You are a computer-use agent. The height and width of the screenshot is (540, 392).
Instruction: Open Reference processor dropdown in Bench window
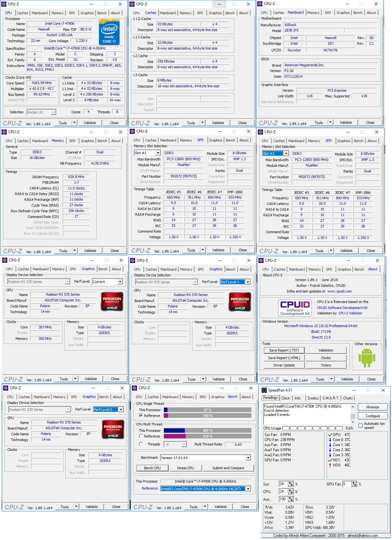(x=248, y=489)
